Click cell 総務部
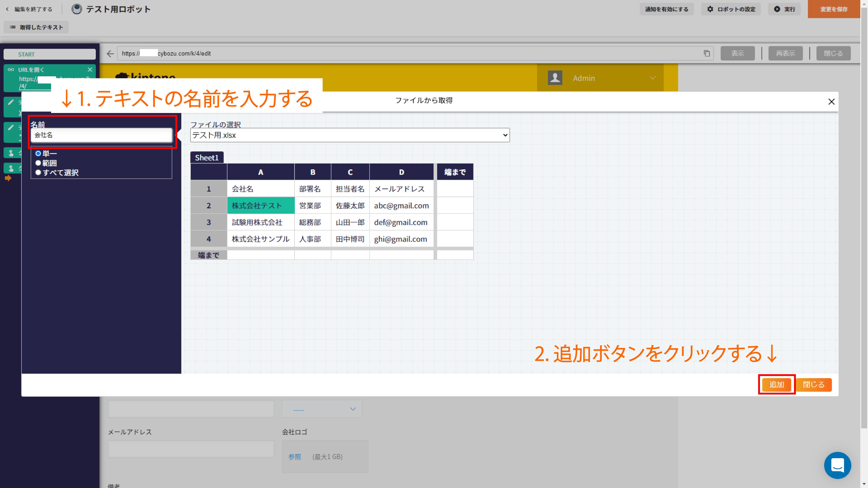868x488 pixels. [x=313, y=222]
